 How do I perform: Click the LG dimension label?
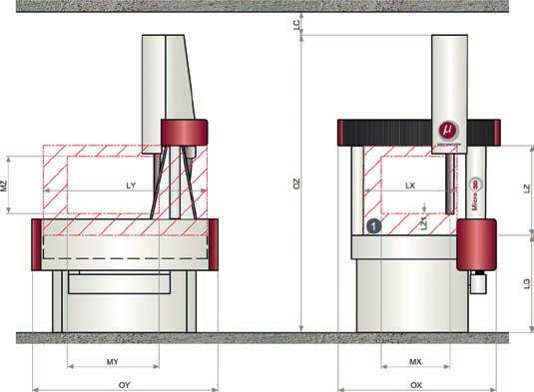tap(527, 283)
